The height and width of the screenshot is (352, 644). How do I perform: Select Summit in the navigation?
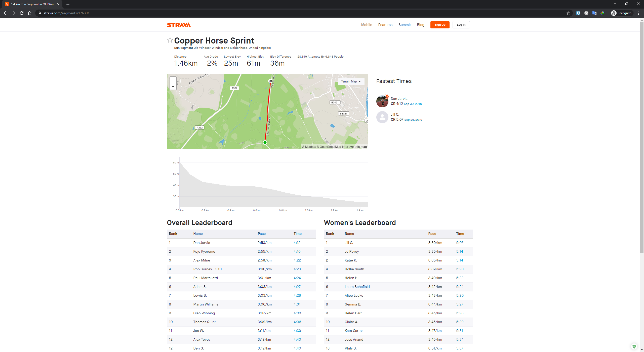(404, 25)
